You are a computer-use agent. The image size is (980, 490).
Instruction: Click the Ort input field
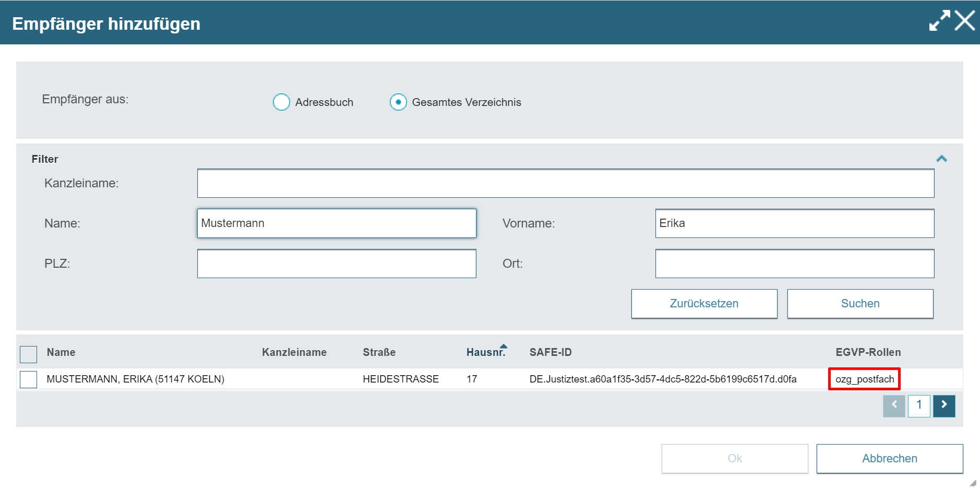pos(794,264)
